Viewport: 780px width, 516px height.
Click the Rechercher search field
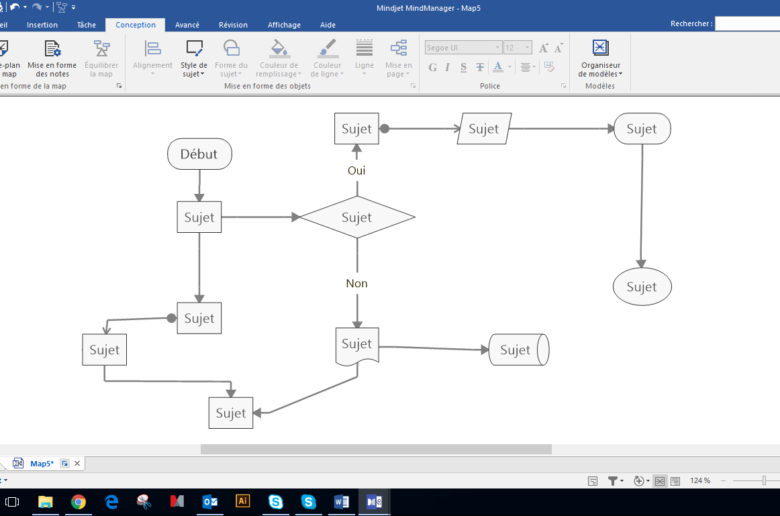point(747,23)
